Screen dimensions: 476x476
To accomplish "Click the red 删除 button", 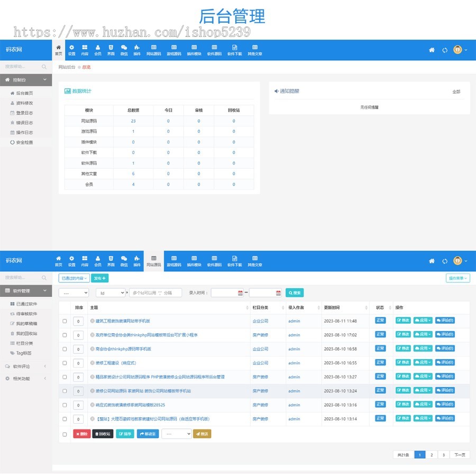I will (x=81, y=434).
